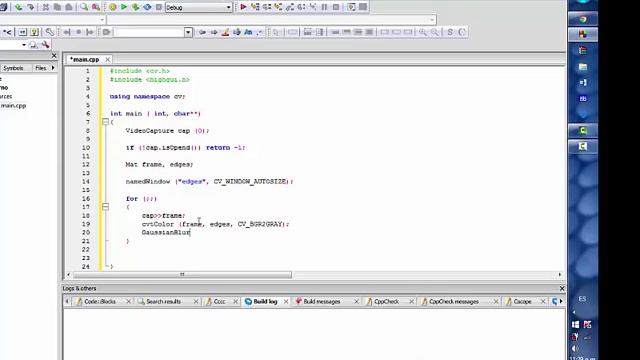Click the ES language indicator in taskbar
640x360 pixels.
(582, 299)
